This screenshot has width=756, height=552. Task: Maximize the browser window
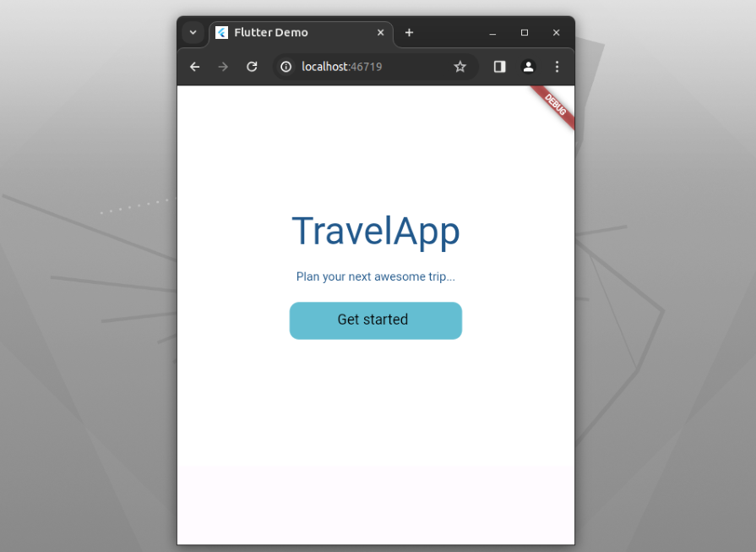click(x=525, y=32)
